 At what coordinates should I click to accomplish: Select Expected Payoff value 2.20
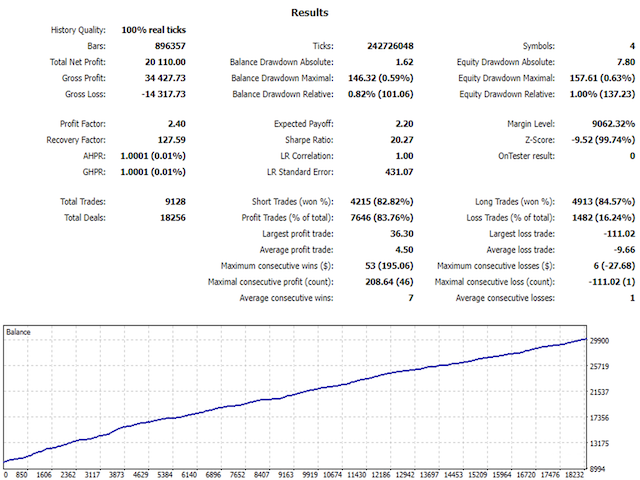[x=404, y=124]
